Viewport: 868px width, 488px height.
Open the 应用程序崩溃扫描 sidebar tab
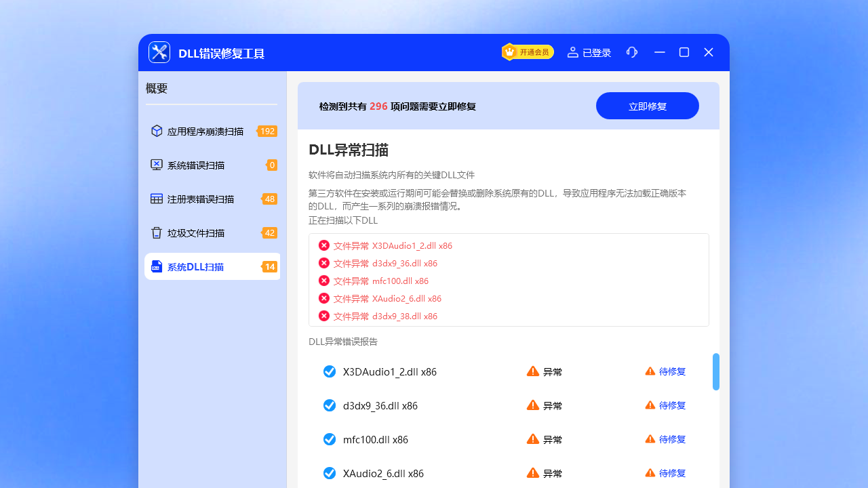[212, 131]
